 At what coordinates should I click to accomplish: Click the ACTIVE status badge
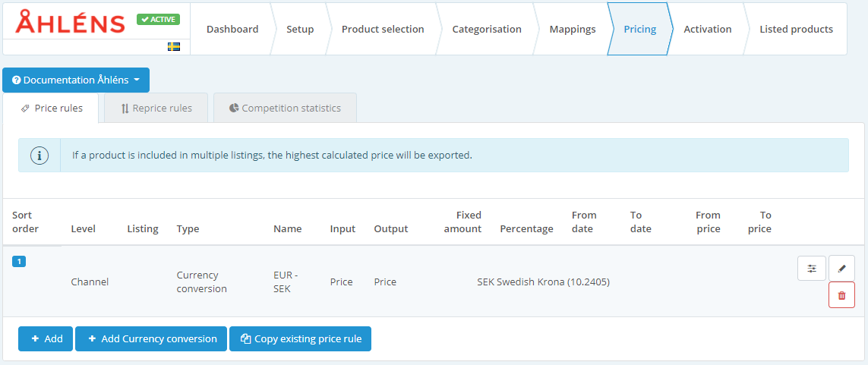tap(158, 20)
